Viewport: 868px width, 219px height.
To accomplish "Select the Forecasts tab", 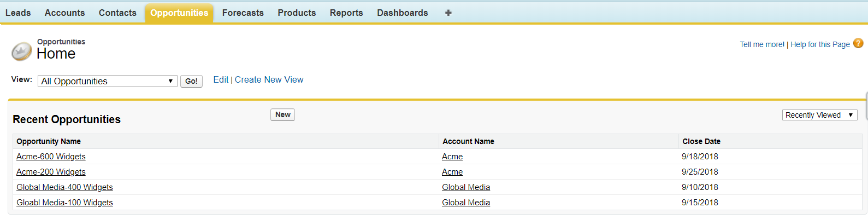I will (x=243, y=13).
